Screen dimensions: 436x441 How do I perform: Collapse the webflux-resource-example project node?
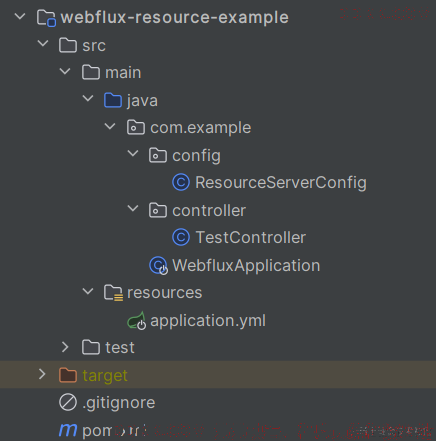tap(20, 16)
